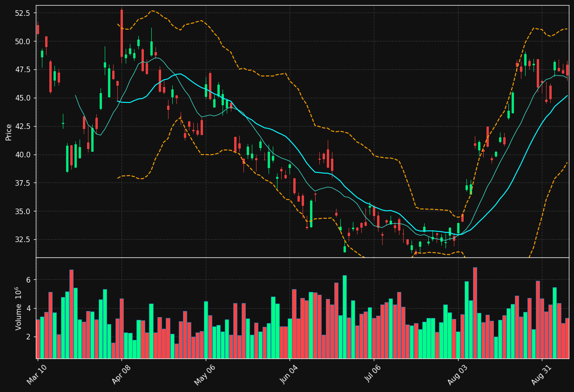Click the volume axis tick label 2
This screenshot has width=574, height=392.
pos(28,337)
